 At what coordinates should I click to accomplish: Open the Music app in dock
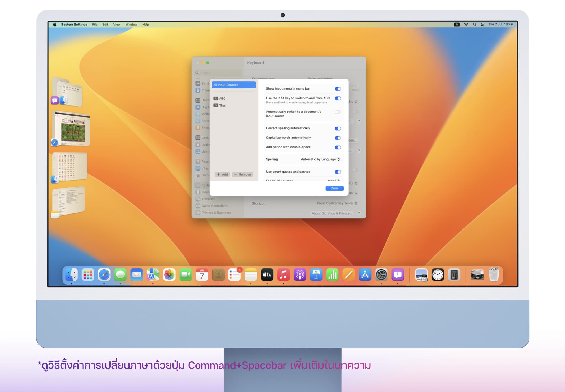283,275
